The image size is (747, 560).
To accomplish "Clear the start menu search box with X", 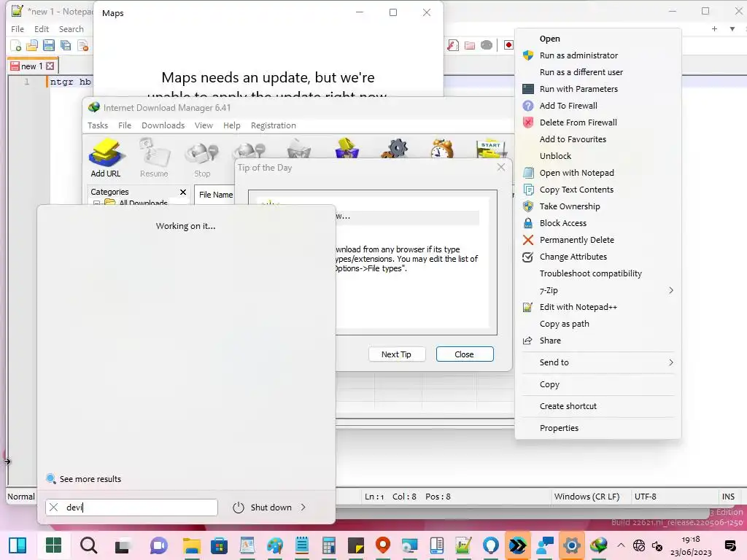I will coord(54,507).
